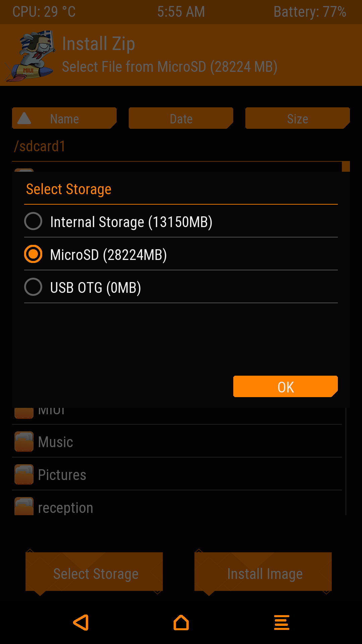Sort files by Size
This screenshot has height=644, width=362.
297,118
